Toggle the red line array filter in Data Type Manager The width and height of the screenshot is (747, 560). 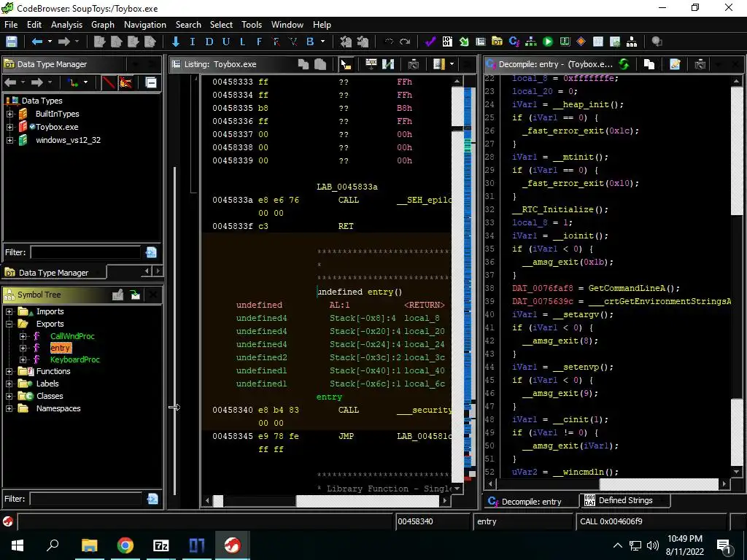click(x=109, y=83)
